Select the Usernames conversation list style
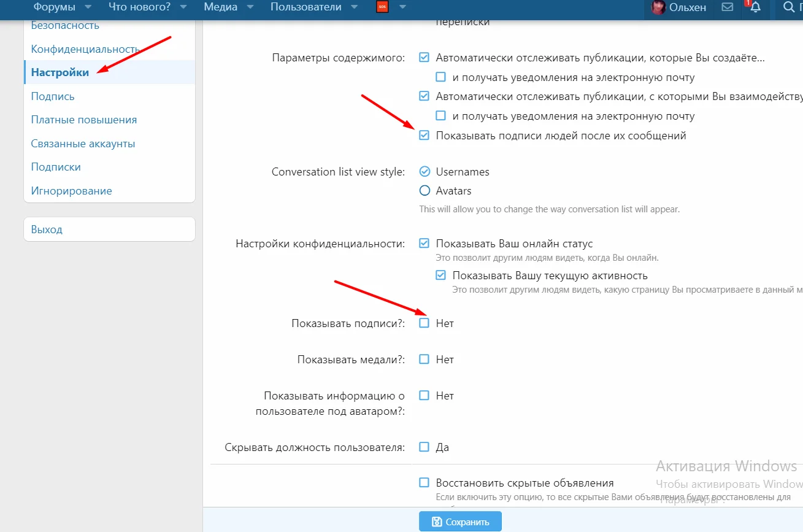The image size is (803, 532). [x=425, y=172]
